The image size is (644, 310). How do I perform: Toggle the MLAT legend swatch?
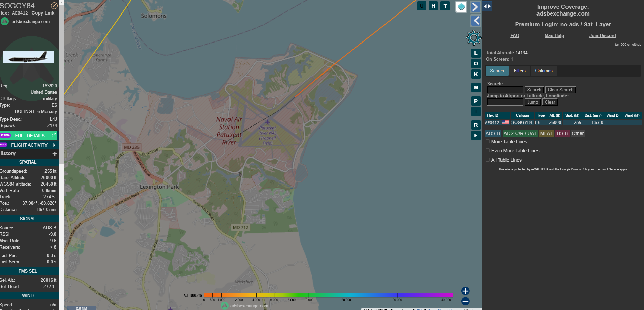[x=546, y=134]
